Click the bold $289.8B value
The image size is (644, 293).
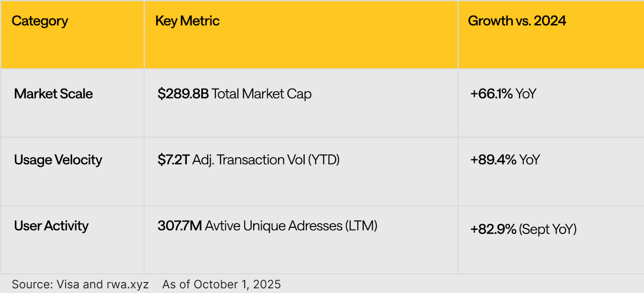[183, 94]
